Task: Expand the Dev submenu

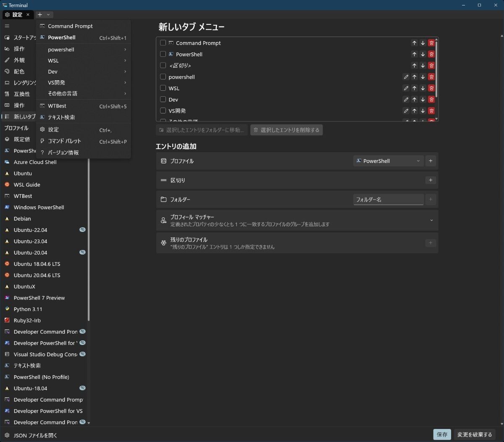Action: pyautogui.click(x=84, y=71)
